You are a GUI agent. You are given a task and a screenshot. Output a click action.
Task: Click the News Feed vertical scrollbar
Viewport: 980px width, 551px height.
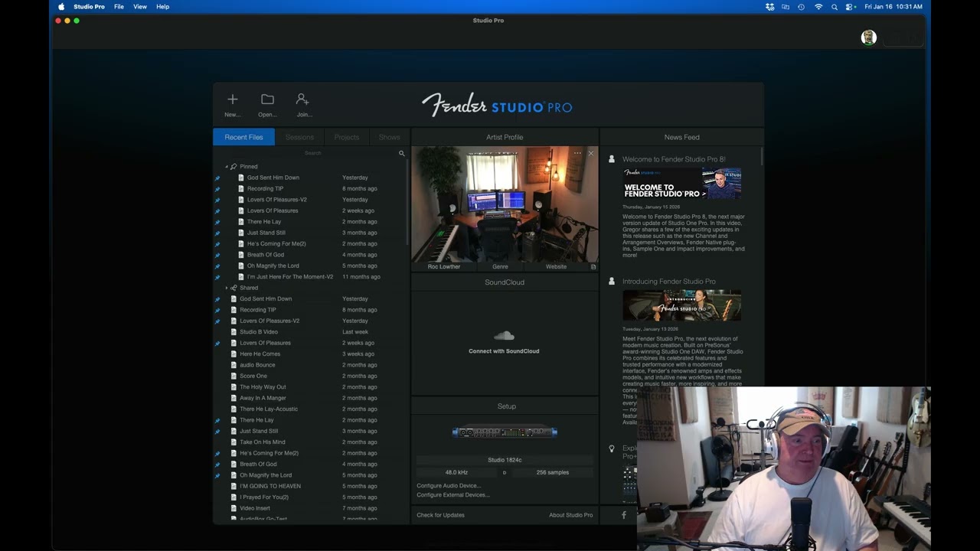[763, 155]
